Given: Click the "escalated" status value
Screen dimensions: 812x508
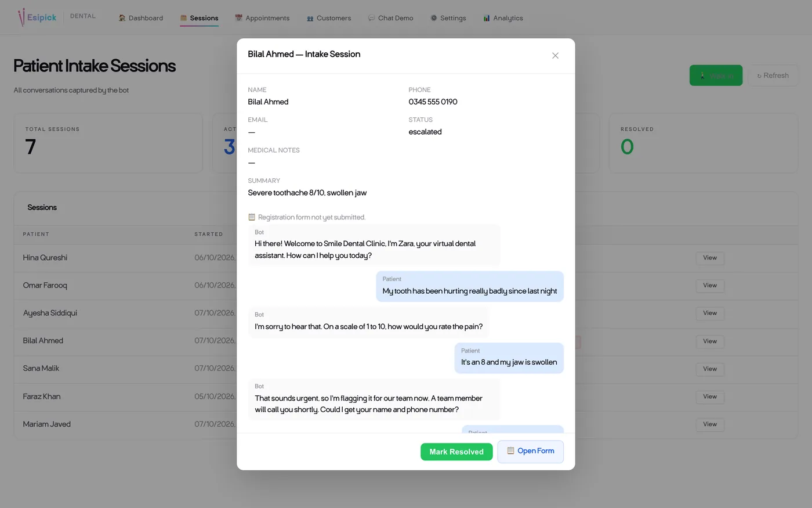Looking at the screenshot, I should coord(425,132).
